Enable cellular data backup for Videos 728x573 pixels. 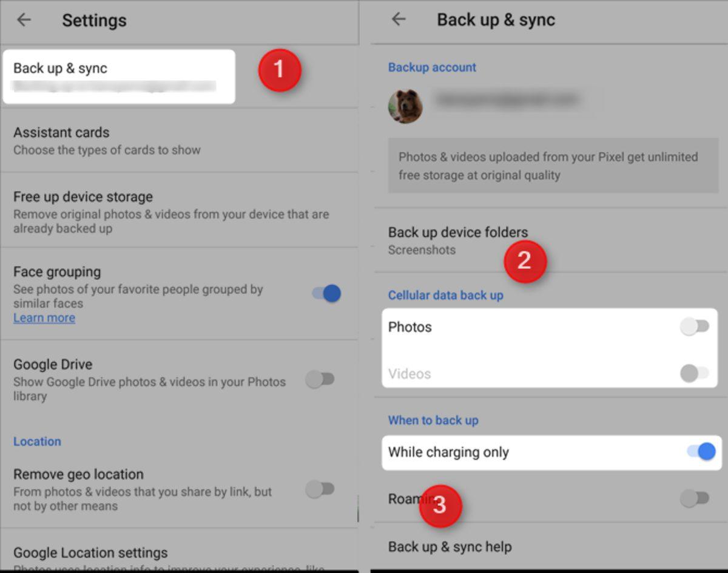693,375
